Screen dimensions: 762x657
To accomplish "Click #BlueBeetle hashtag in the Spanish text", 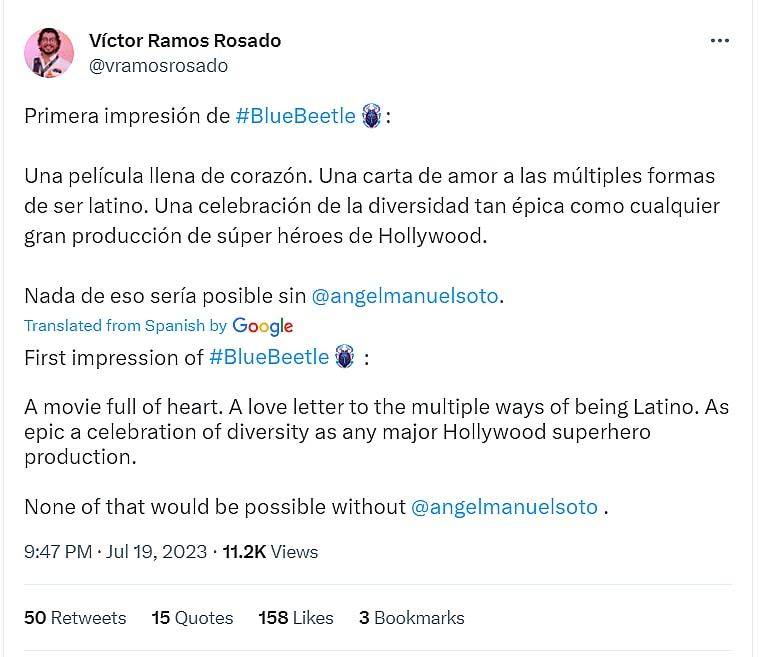I will pos(295,116).
